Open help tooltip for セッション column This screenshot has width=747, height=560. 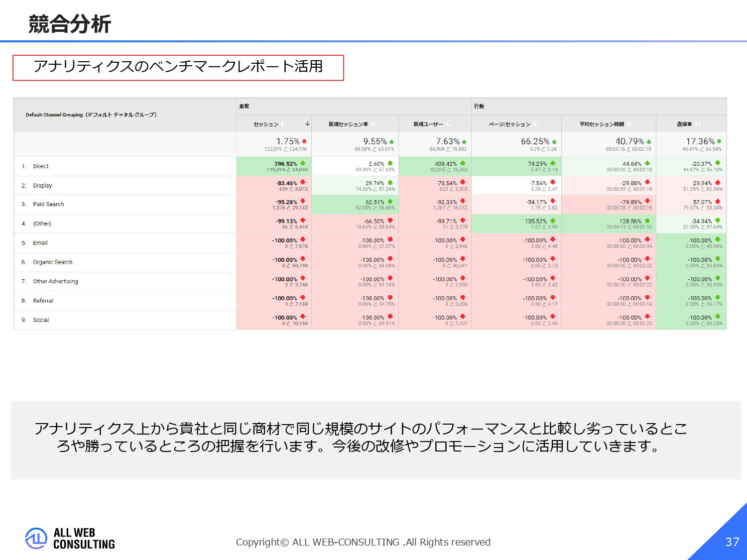(284, 124)
